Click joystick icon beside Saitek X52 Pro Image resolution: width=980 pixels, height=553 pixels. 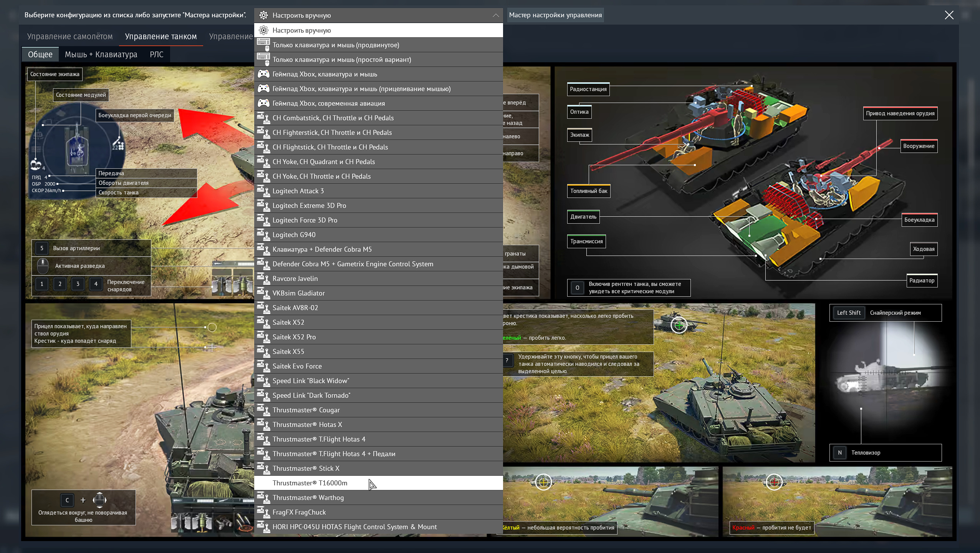click(263, 337)
